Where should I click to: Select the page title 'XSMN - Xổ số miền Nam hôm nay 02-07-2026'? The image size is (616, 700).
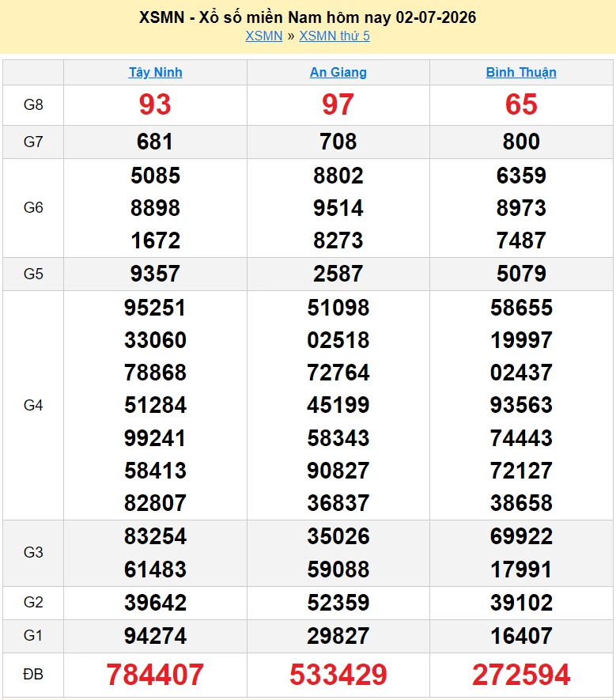coord(308,17)
